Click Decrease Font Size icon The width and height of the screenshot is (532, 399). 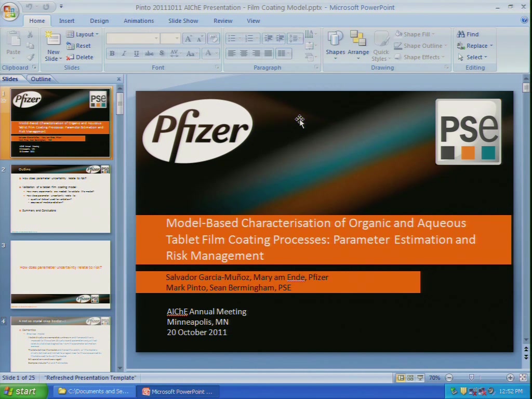[200, 38]
